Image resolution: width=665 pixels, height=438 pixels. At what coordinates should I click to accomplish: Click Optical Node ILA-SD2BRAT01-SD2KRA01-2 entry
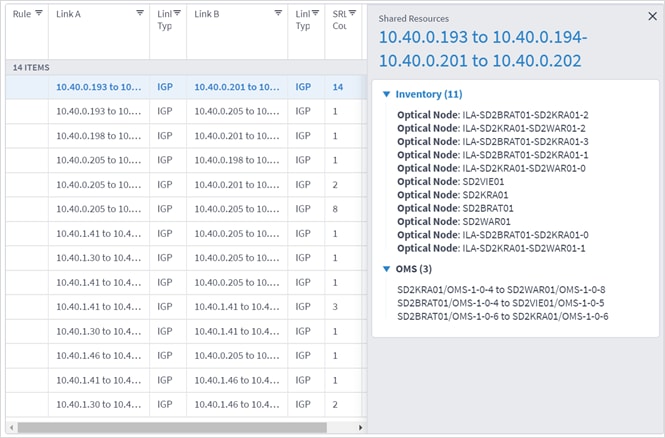(493, 115)
